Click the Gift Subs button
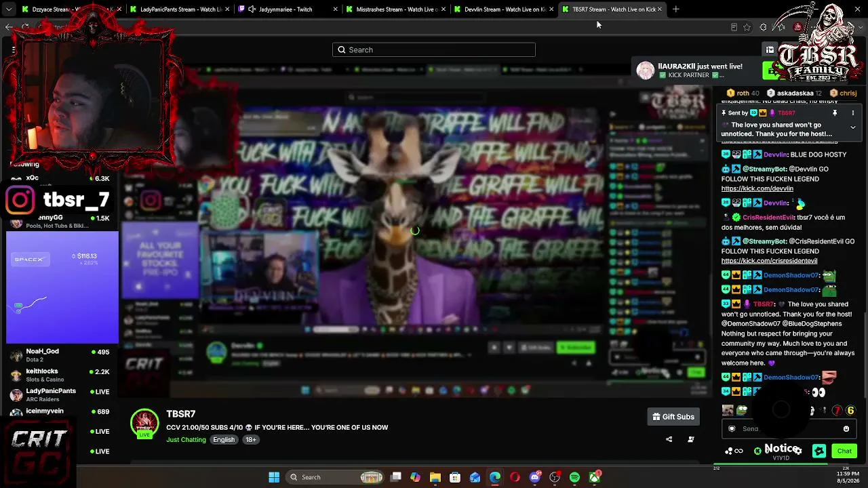Viewport: 868px width, 488px height. pyautogui.click(x=673, y=417)
